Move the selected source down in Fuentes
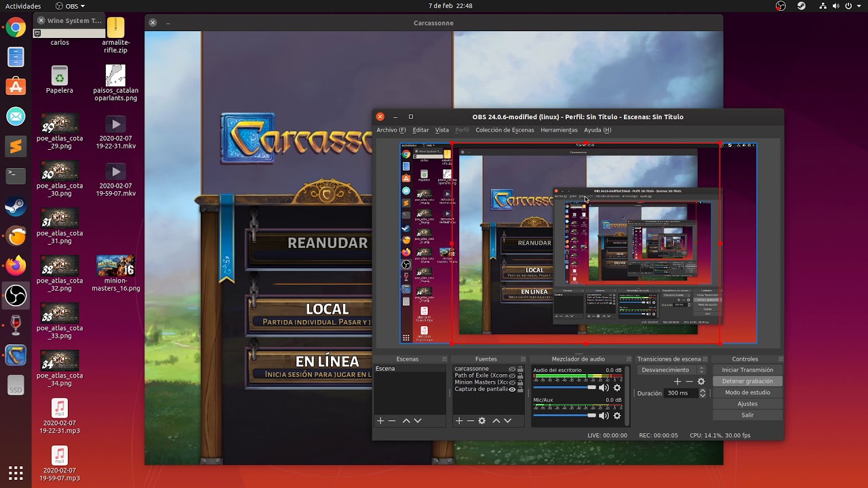868x488 pixels. click(x=508, y=421)
